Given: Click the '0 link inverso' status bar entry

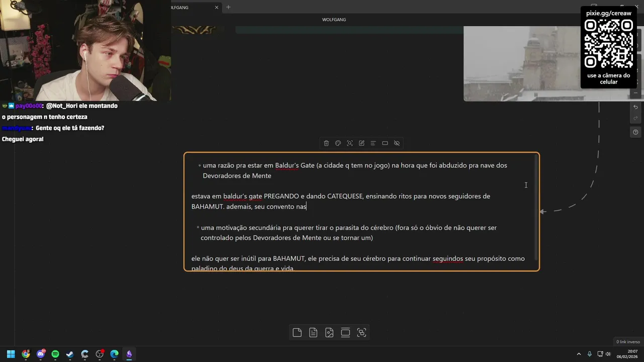Looking at the screenshot, I should coord(628,342).
